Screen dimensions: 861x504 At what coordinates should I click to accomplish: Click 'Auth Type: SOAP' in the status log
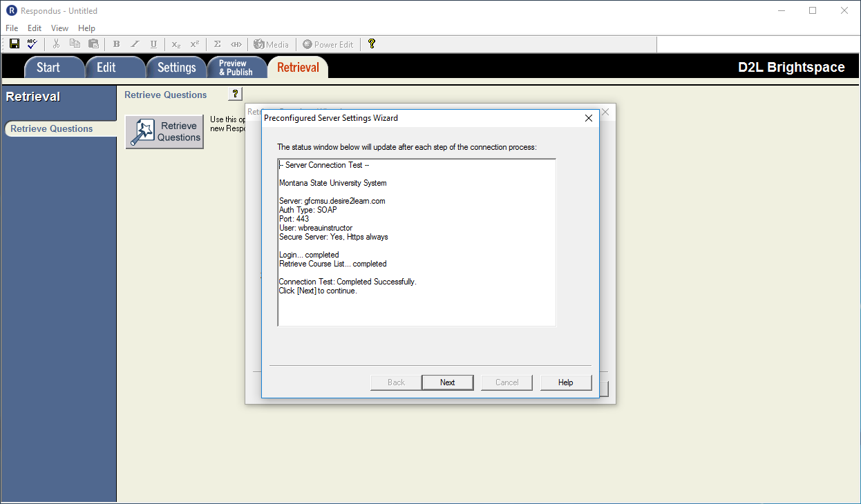308,210
